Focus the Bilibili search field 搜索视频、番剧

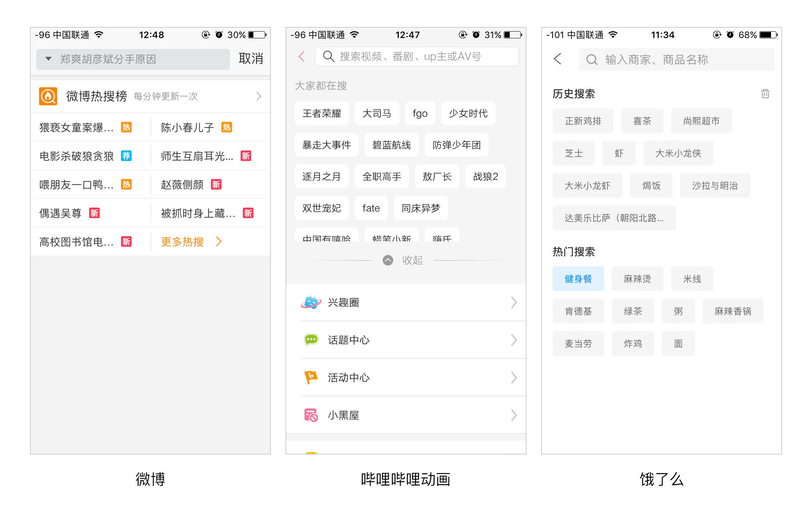(417, 56)
